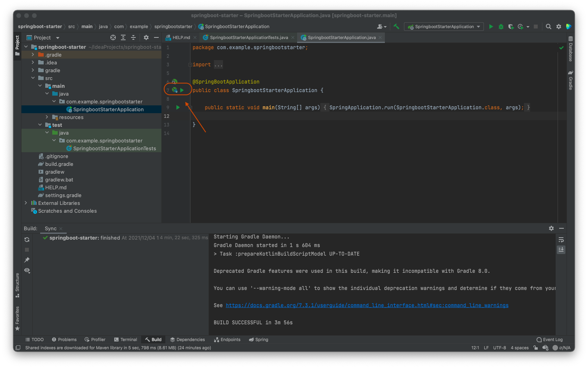Open the Problems tool window tab
Image resolution: width=588 pixels, height=368 pixels.
coord(64,340)
